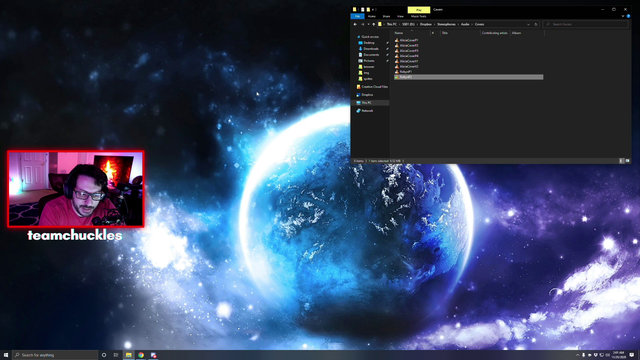Sort by Contributing artists column
The height and width of the screenshot is (360, 640).
coord(495,33)
